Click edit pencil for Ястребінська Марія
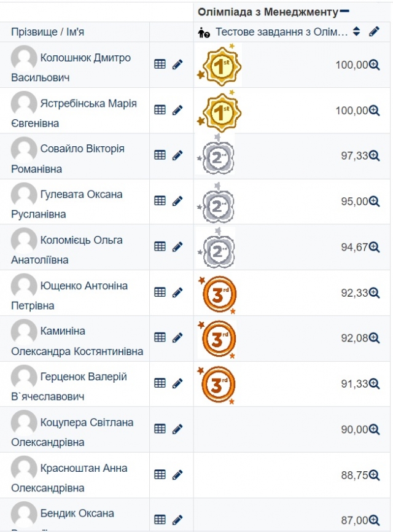The height and width of the screenshot is (532, 393). (x=177, y=110)
